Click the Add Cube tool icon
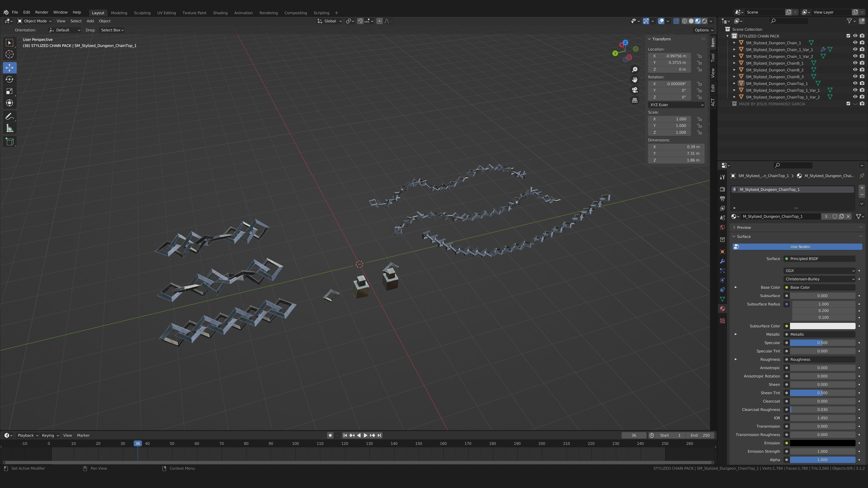Image resolution: width=868 pixels, height=488 pixels. point(9,142)
